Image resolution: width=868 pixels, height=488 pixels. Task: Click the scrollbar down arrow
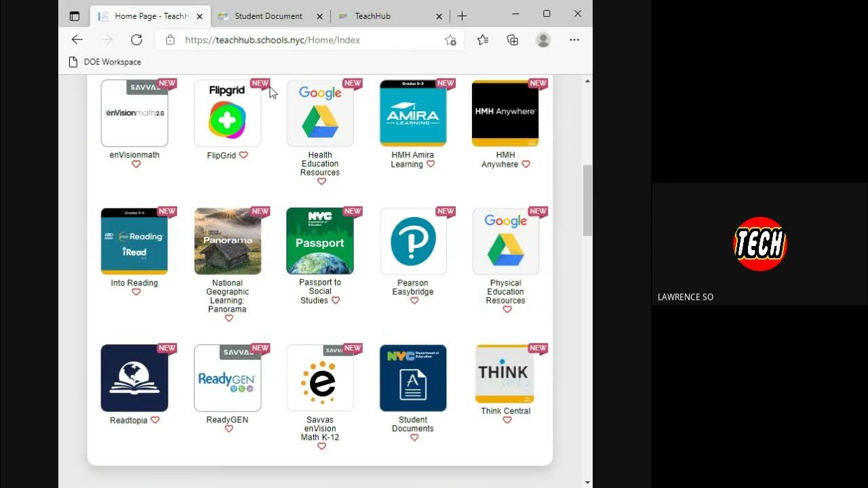coord(587,482)
